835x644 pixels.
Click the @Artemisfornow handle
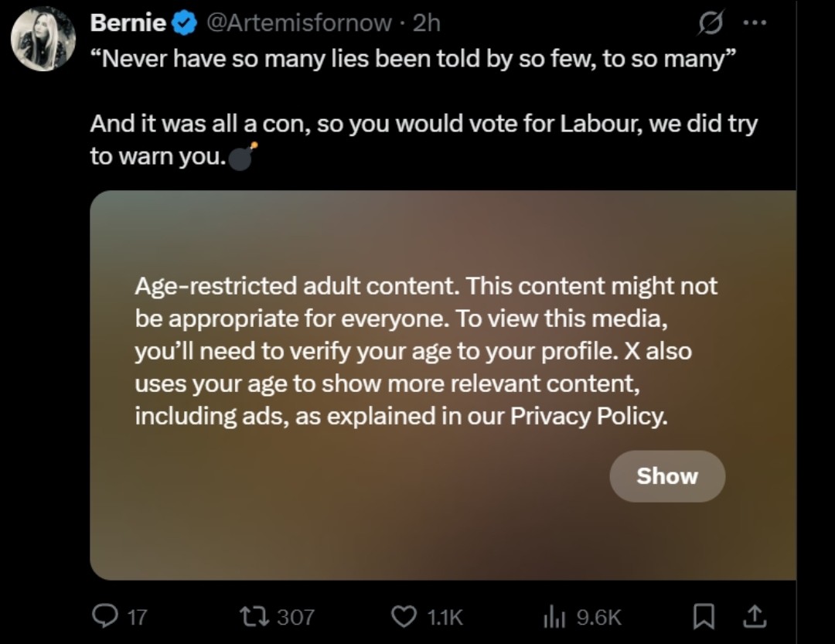[298, 23]
